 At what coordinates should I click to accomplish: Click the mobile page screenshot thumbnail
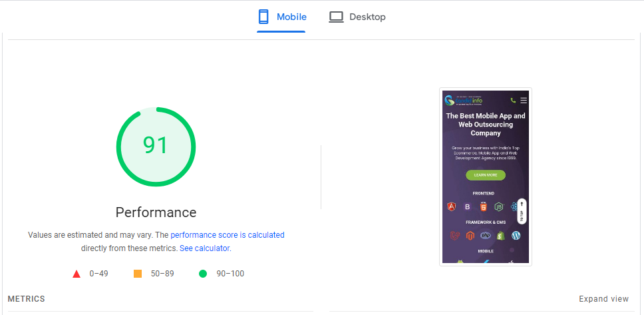tap(486, 177)
